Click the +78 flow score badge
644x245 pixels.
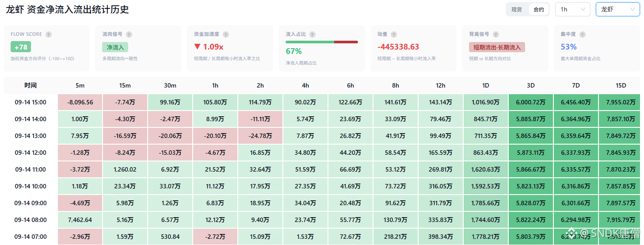(x=21, y=47)
